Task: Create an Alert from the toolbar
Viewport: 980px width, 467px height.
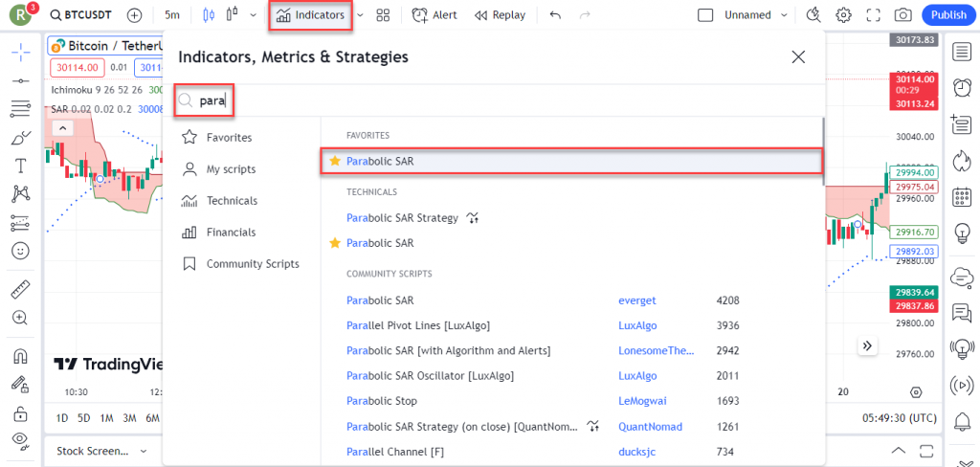Action: click(434, 15)
